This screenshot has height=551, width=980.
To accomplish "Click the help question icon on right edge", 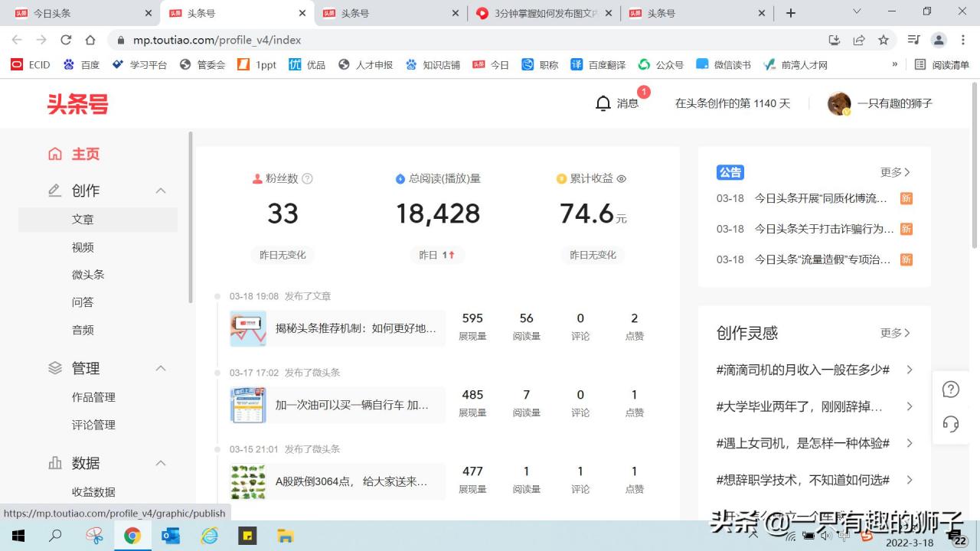I will [950, 390].
